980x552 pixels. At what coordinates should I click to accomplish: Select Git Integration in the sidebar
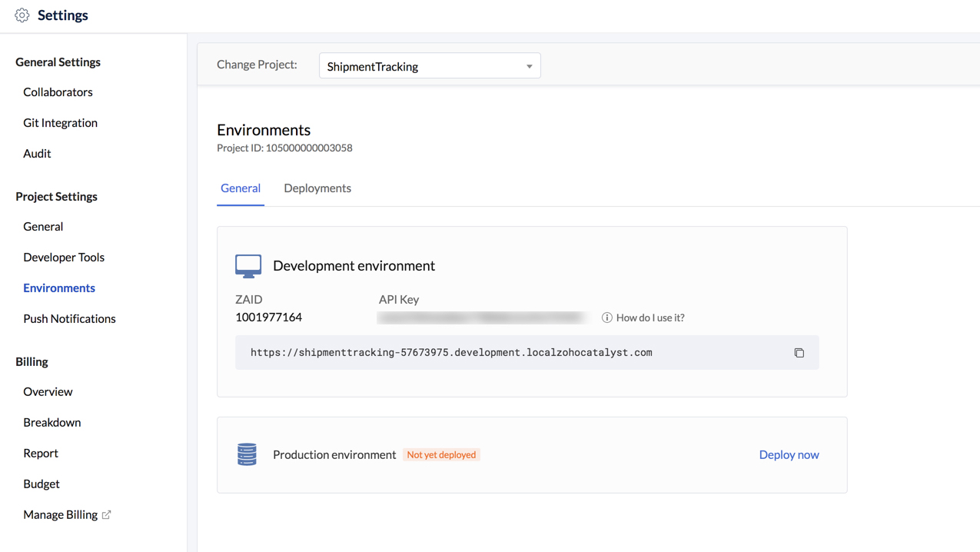pos(60,122)
